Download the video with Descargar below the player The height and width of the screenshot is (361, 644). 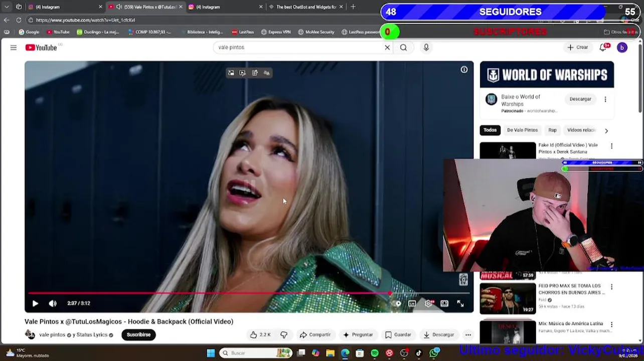pyautogui.click(x=438, y=335)
